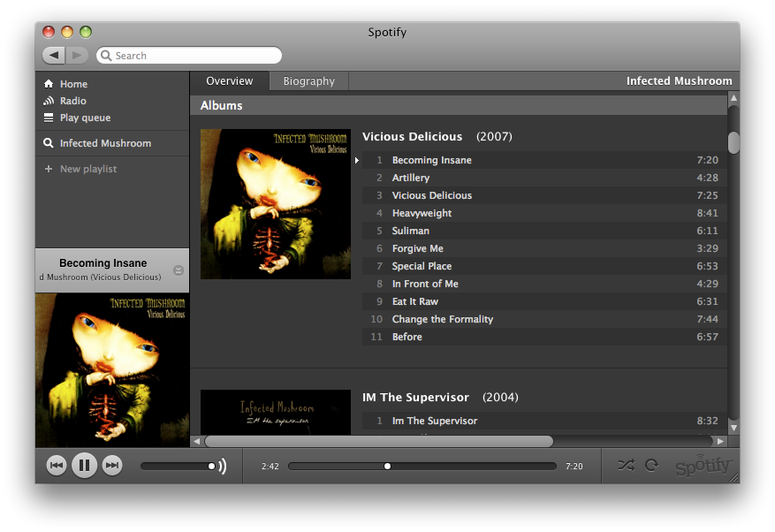Switch to the Biography tab
This screenshot has width=775, height=532.
pos(309,81)
